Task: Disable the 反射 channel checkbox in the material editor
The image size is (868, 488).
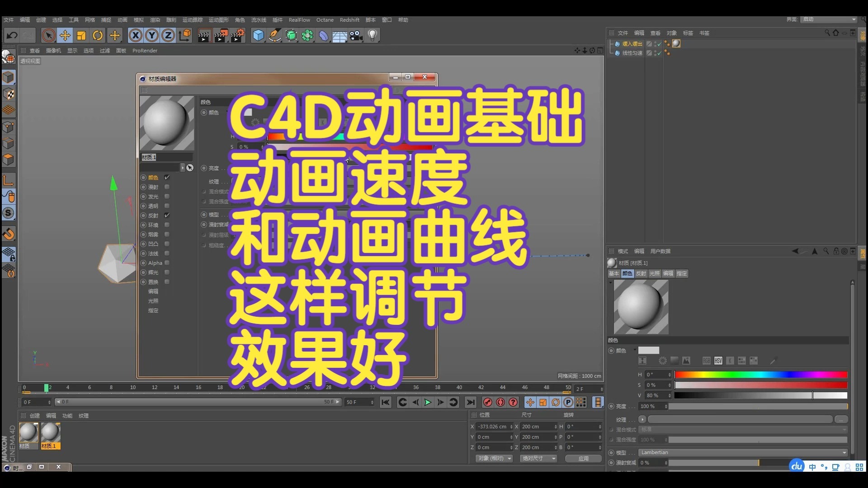Action: [x=167, y=216]
